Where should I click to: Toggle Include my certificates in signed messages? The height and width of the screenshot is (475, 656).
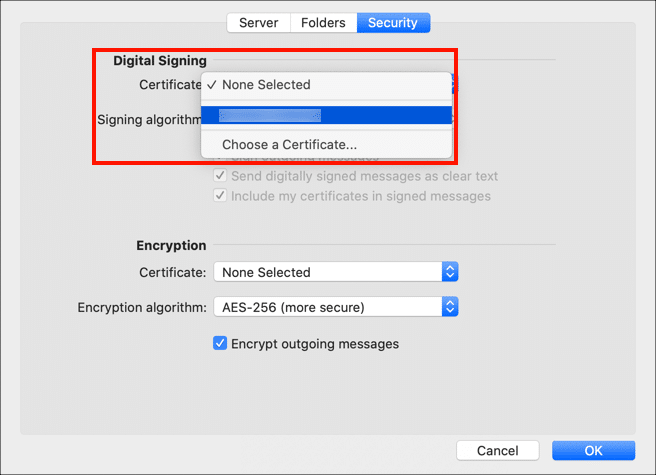(220, 196)
